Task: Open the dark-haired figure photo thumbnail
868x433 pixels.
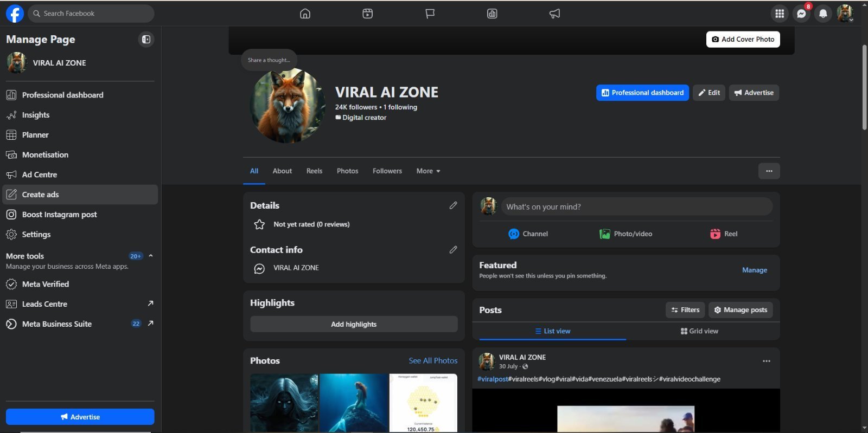Action: coord(284,403)
